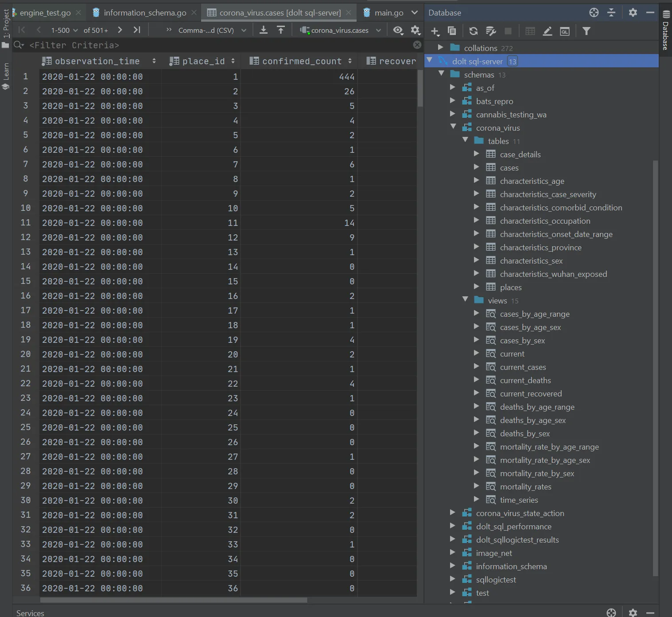This screenshot has height=617, width=672.
Task: Export data with the download arrow icon
Action: (263, 30)
